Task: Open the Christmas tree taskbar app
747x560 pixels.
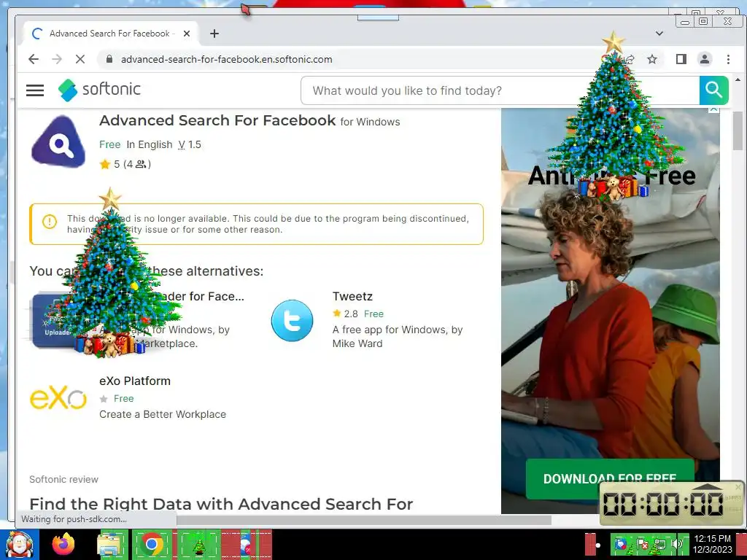Action: (199, 545)
